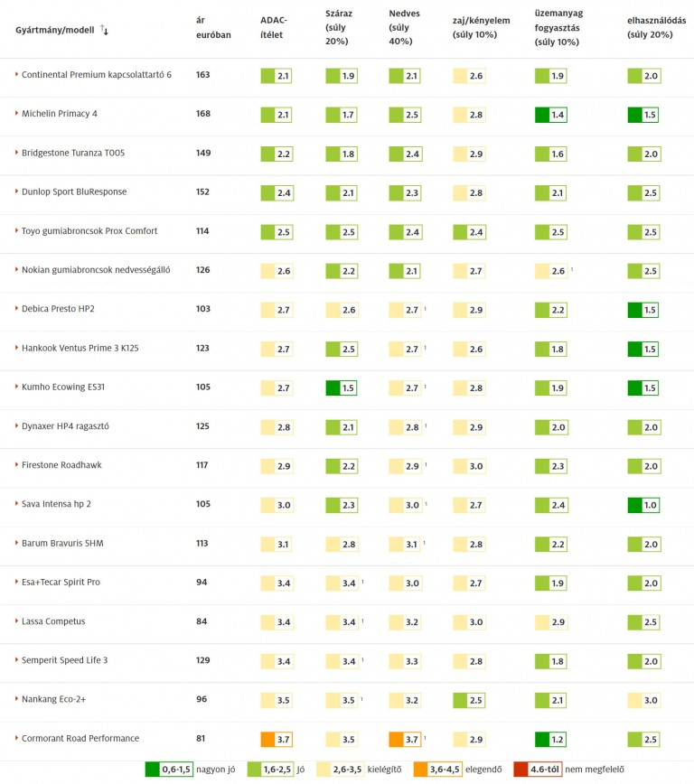
Task: Open the Bridgestone Turanza T005 link
Action: [72, 153]
